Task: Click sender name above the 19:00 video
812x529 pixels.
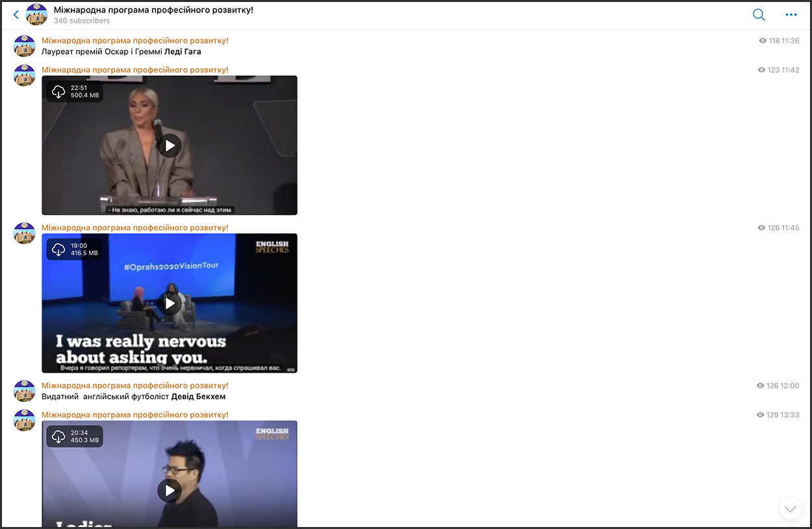Action: click(x=135, y=228)
